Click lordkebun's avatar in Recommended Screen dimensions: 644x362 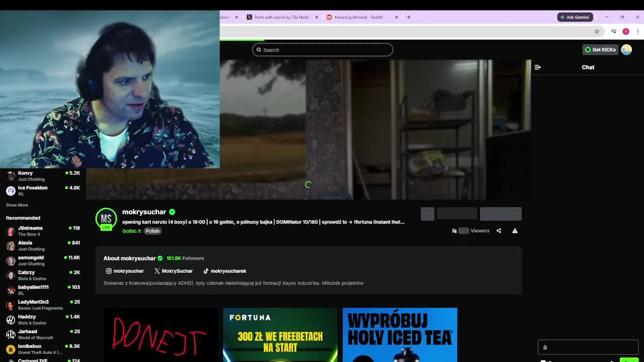tap(11, 349)
